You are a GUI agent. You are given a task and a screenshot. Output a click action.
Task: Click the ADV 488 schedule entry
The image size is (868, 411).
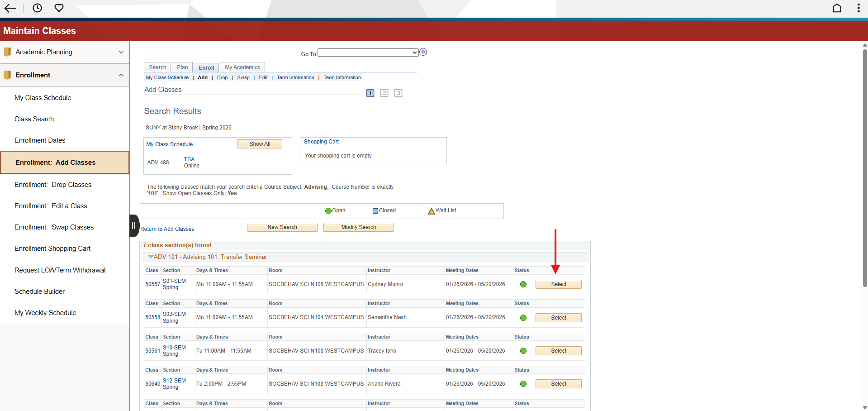pyautogui.click(x=158, y=162)
